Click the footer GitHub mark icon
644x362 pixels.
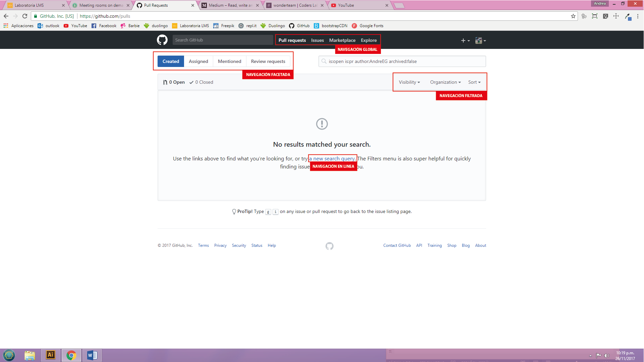click(329, 246)
